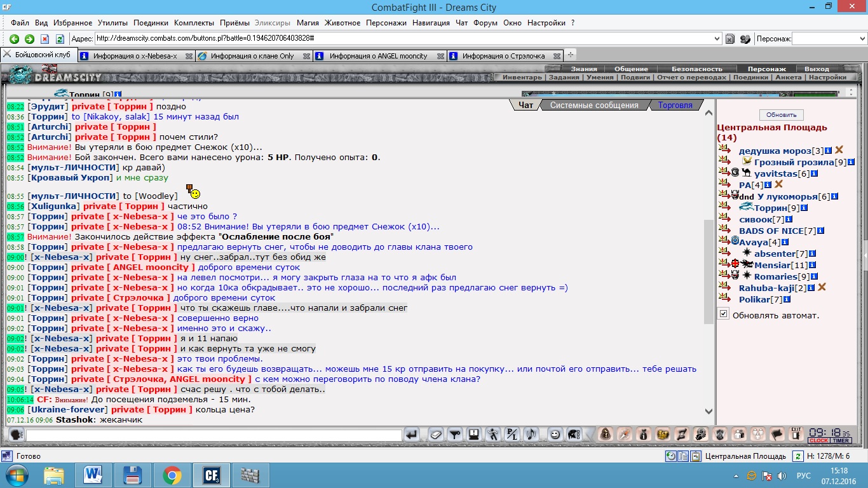The height and width of the screenshot is (488, 868).
Task: Open info icon next to BADS OF NICE
Action: point(821,231)
